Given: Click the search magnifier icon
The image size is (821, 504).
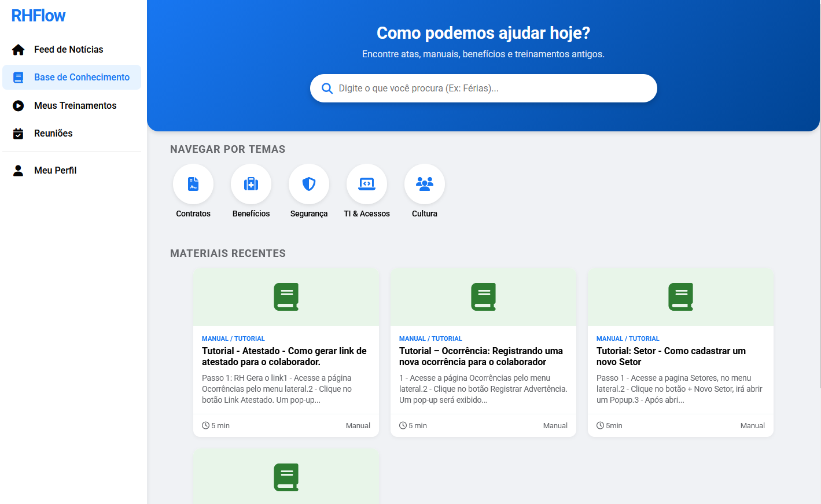Looking at the screenshot, I should [x=327, y=88].
